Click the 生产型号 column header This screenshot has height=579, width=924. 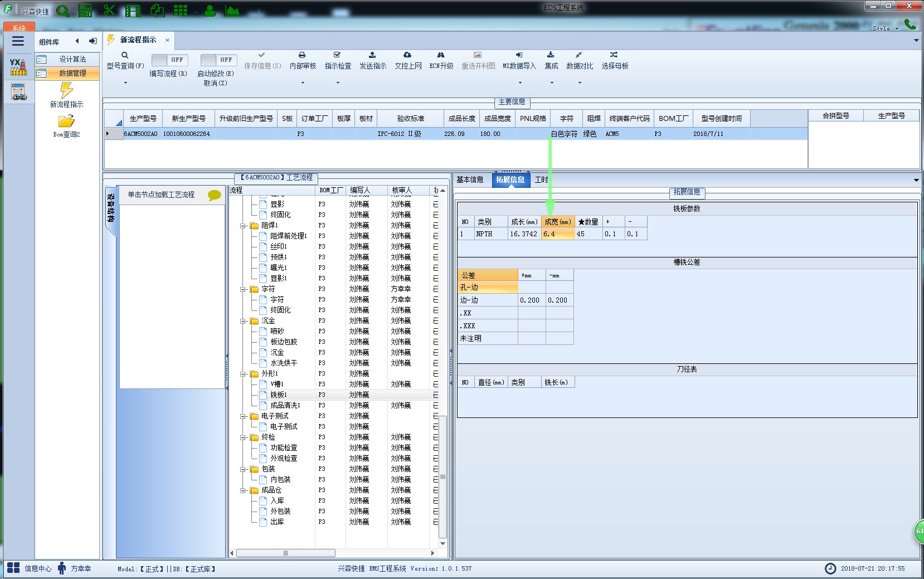tap(143, 119)
